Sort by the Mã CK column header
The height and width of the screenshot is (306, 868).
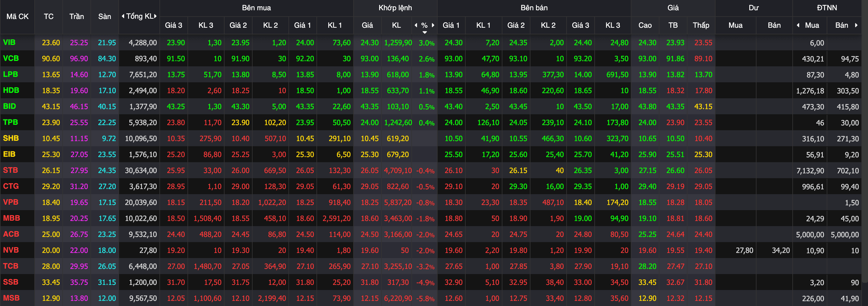coord(17,17)
